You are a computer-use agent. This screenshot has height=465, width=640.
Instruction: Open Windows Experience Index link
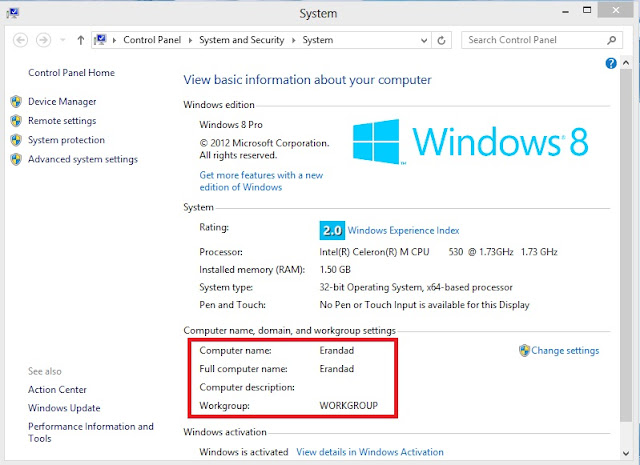[x=403, y=231]
